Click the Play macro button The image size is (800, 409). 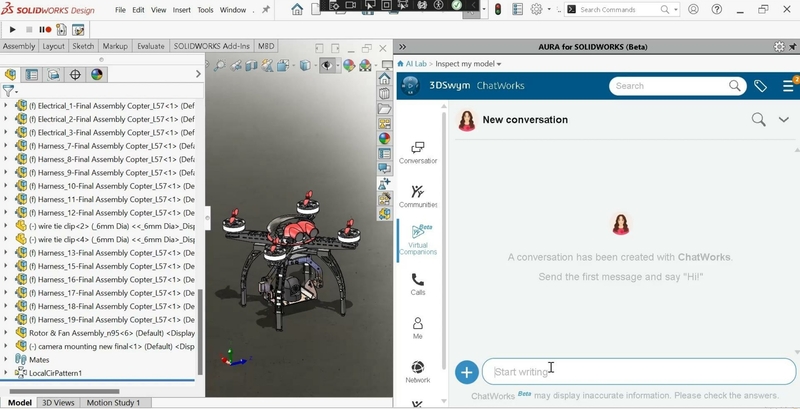(12, 30)
